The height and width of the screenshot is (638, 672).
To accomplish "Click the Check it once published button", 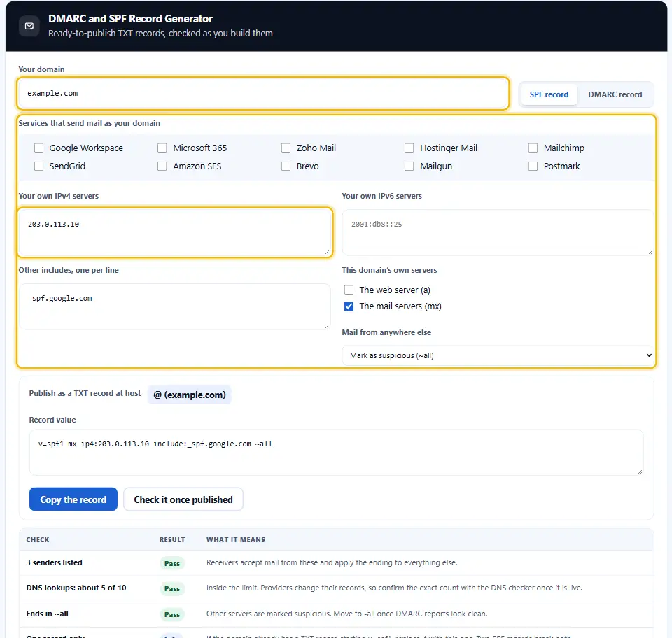I will pyautogui.click(x=183, y=499).
